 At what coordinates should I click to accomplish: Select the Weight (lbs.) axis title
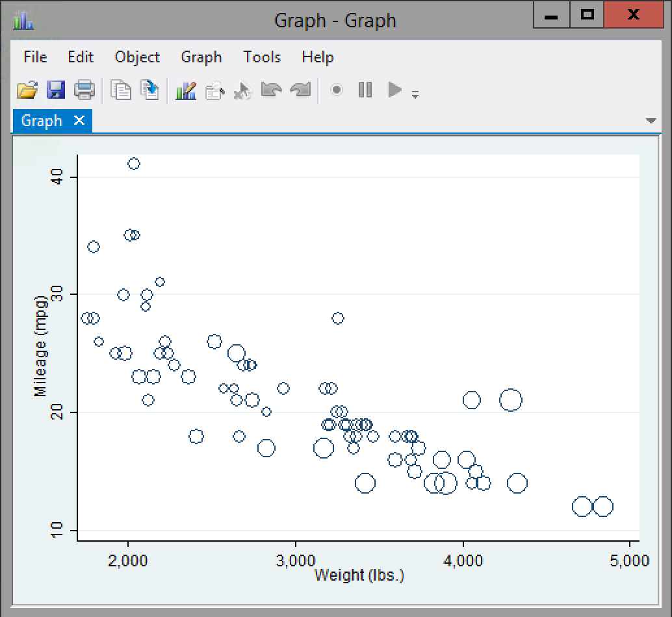point(359,575)
